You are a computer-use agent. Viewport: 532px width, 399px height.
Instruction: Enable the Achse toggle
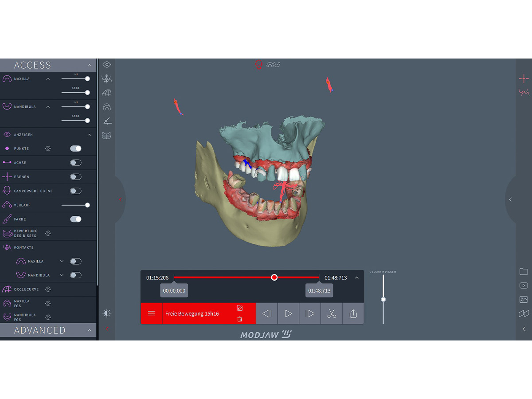click(76, 163)
